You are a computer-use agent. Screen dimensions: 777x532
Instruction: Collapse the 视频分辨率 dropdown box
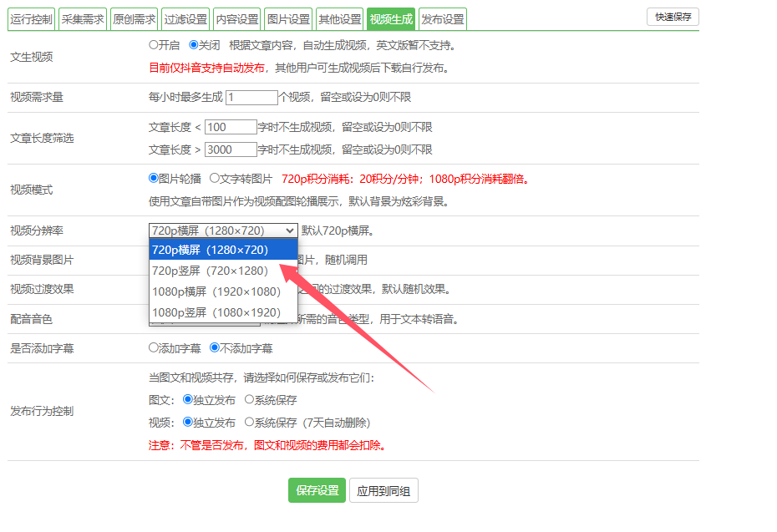click(223, 231)
